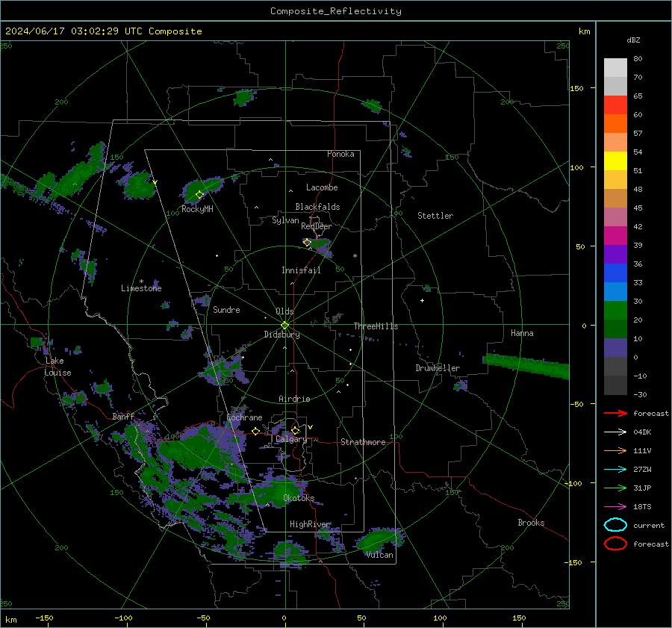Click the Sylvan label
The width and height of the screenshot is (672, 628).
tap(285, 220)
